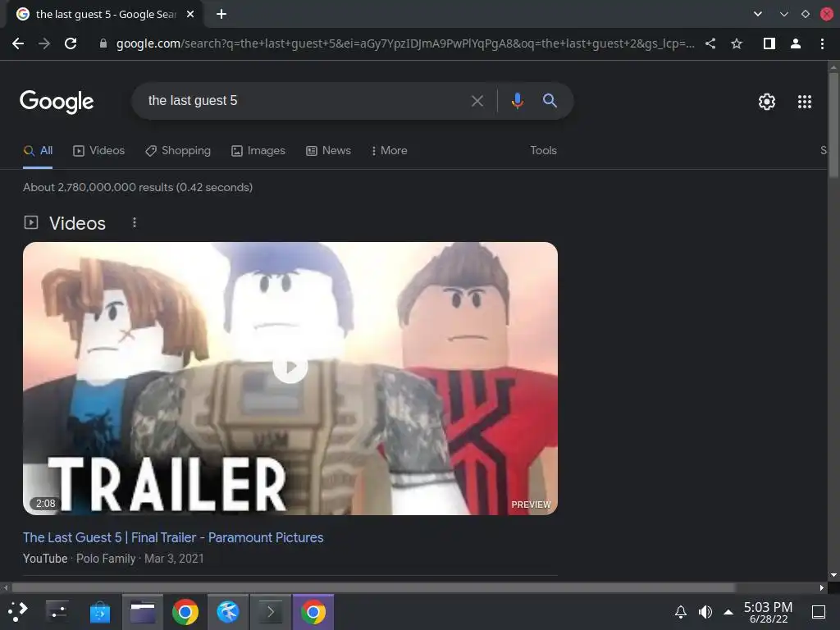Click the horizontal page scrollbar
Image resolution: width=840 pixels, height=630 pixels.
(373, 587)
